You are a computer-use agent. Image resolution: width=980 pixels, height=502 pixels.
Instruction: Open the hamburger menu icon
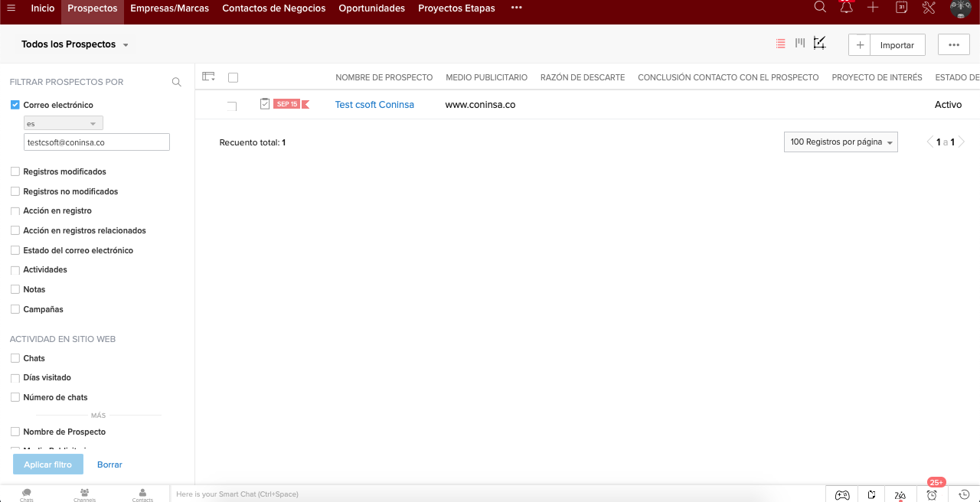pyautogui.click(x=11, y=8)
